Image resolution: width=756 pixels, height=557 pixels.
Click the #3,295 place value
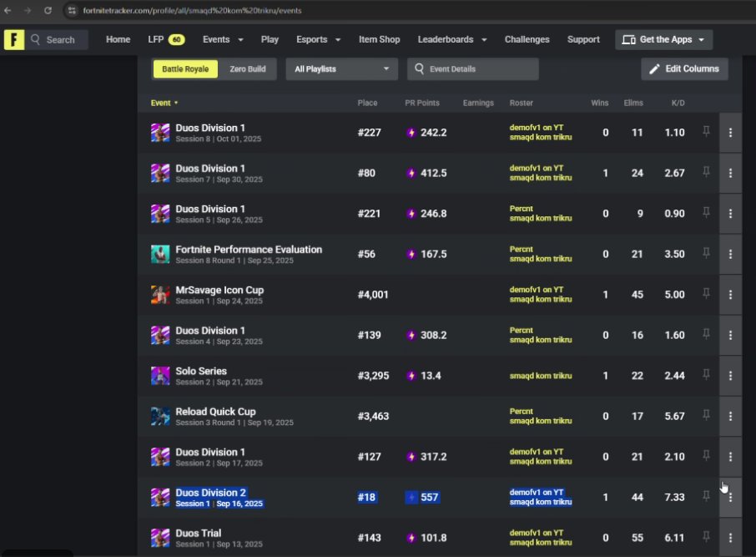[x=373, y=376]
